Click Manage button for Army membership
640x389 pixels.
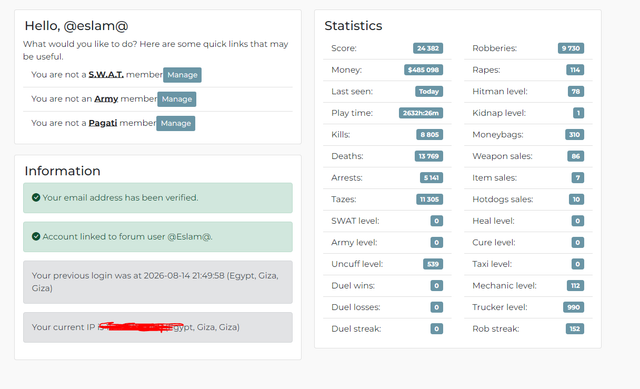pos(177,99)
